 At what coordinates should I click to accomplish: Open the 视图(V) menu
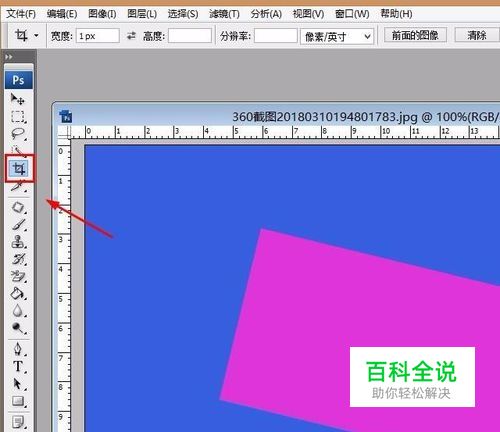[308, 14]
